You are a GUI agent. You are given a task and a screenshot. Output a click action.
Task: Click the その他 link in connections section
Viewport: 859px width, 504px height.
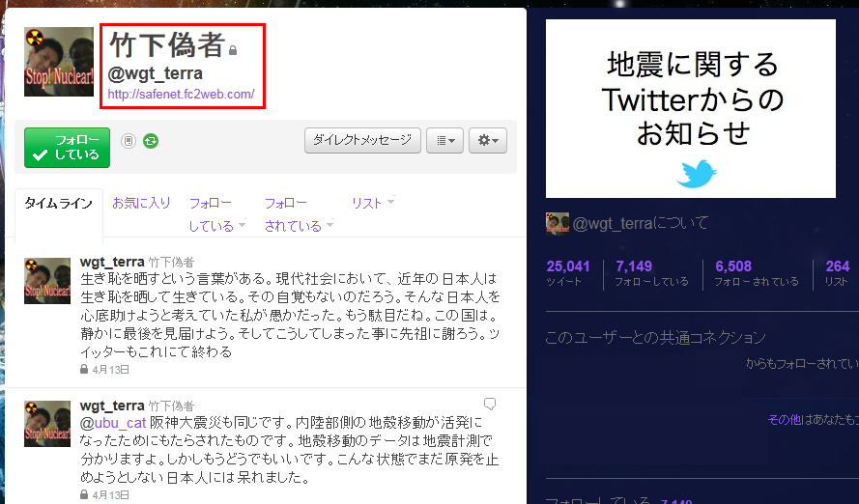pyautogui.click(x=785, y=420)
